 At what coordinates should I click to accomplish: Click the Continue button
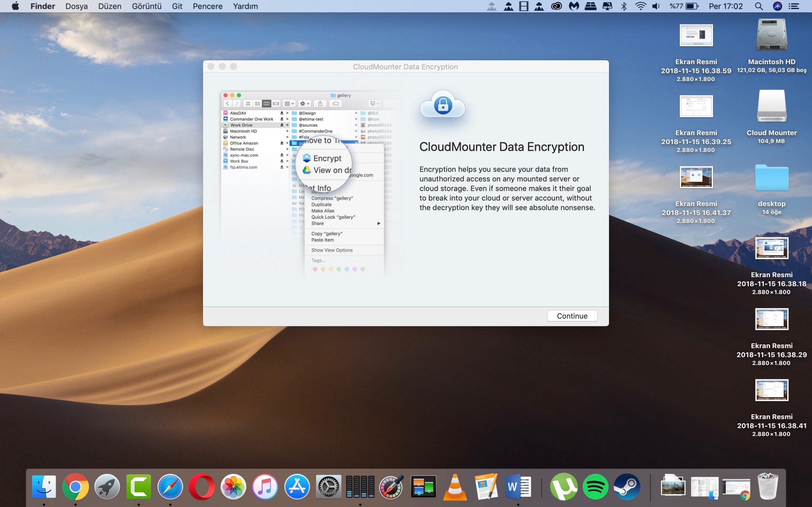[x=572, y=316]
